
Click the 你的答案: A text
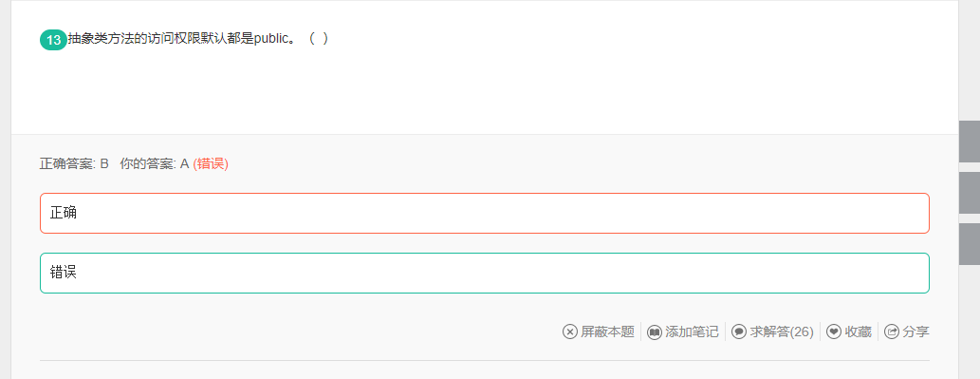click(155, 164)
